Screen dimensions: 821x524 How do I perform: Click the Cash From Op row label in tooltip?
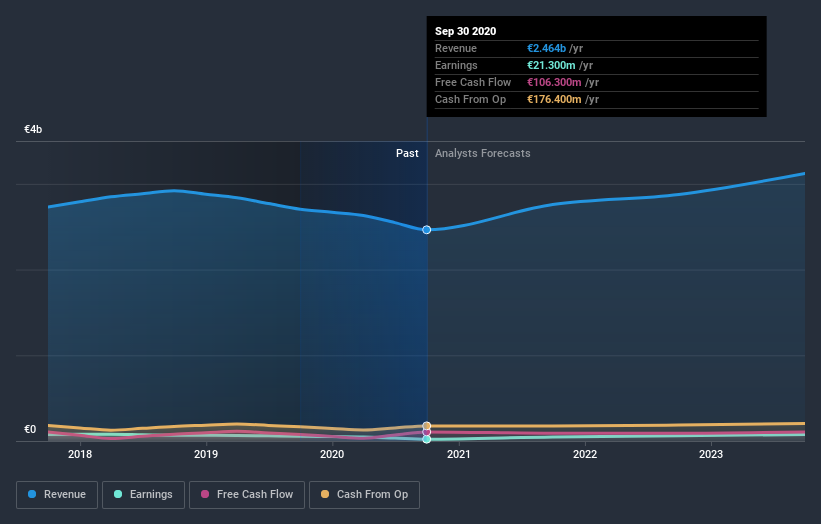coord(470,99)
